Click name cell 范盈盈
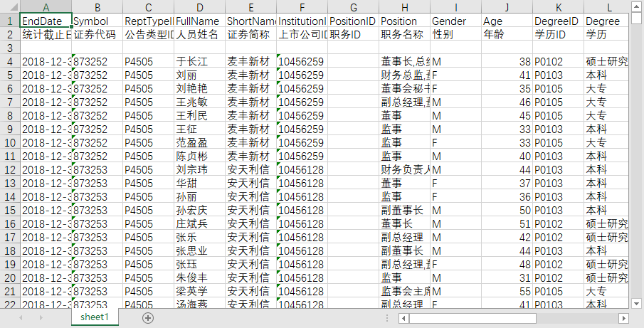644x328 pixels. click(x=200, y=142)
